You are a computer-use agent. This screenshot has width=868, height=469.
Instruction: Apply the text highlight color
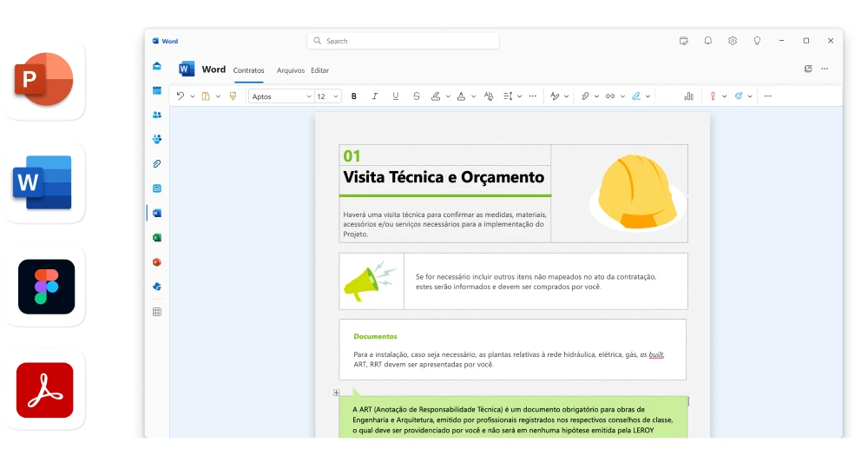click(x=436, y=96)
